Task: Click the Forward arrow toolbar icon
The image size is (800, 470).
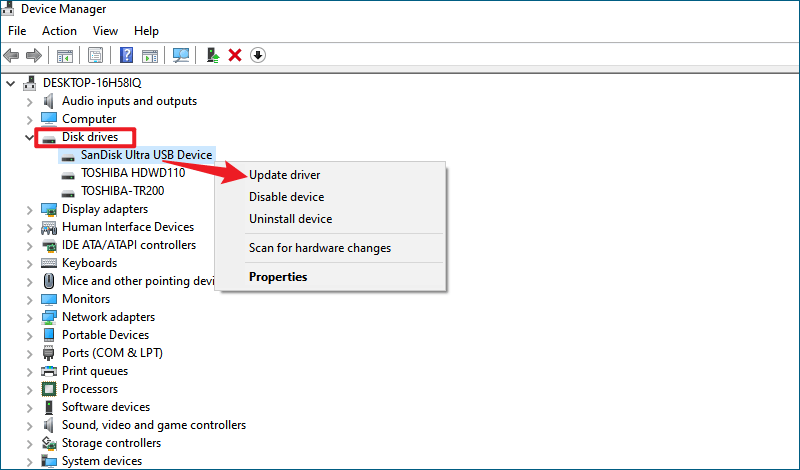Action: click(34, 55)
